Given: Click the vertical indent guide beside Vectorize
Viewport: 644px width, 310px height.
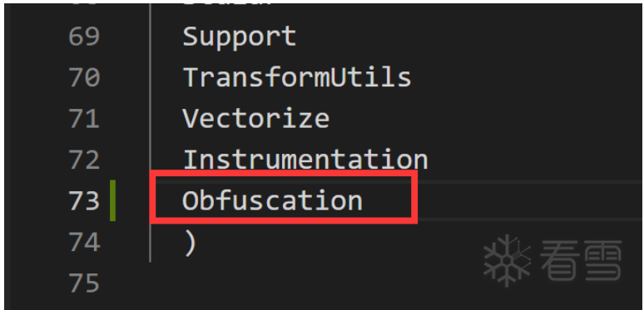Looking at the screenshot, I should coord(151,119).
